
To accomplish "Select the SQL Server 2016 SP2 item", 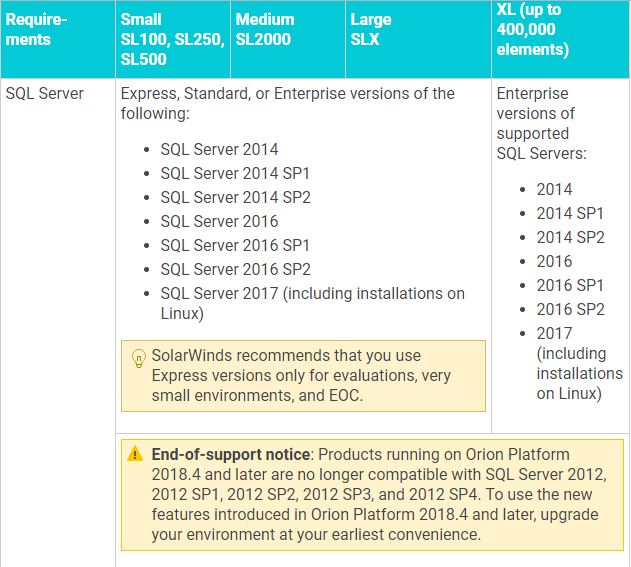I will [x=235, y=270].
